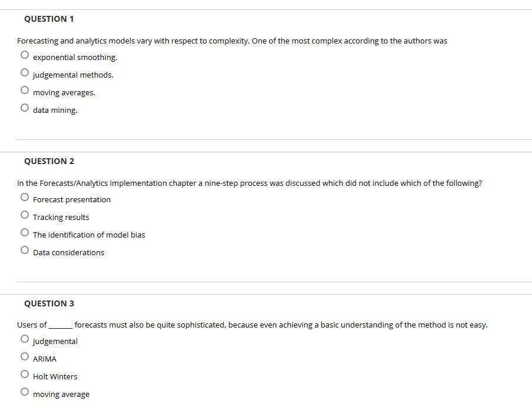Click the QUESTION 1 heading

49,18
